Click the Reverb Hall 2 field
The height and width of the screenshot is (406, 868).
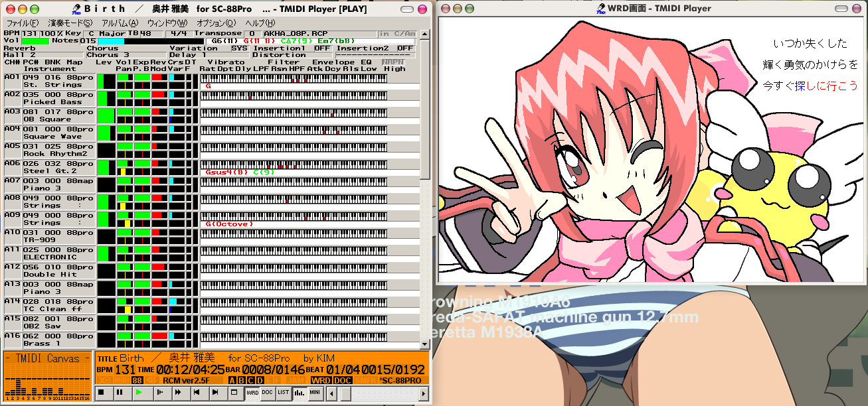pos(43,55)
